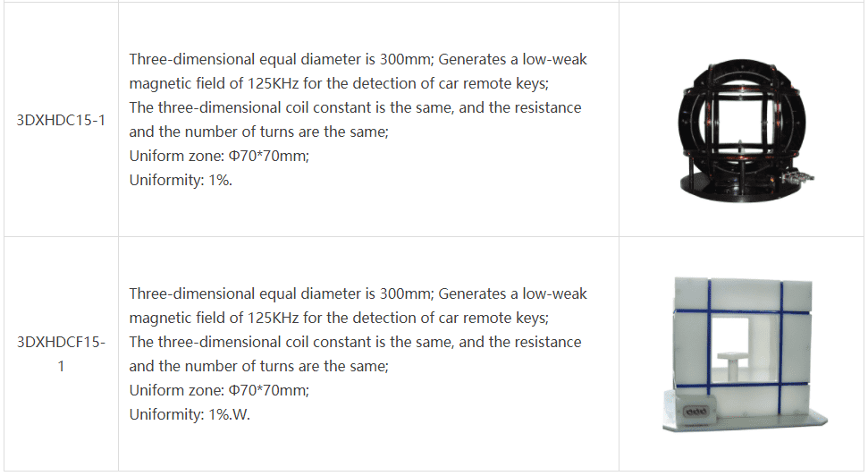
Task: Click the first row's "number of turns" line
Action: (x=259, y=132)
